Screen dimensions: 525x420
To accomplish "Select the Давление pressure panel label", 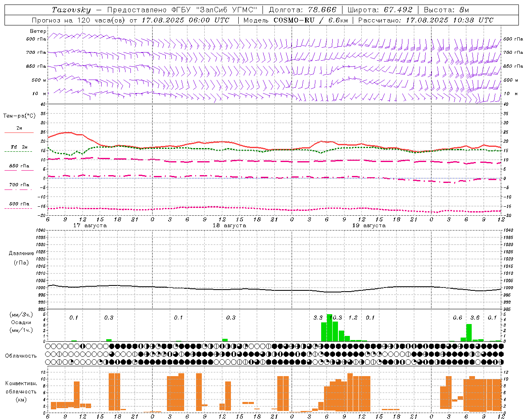I will tap(21, 253).
